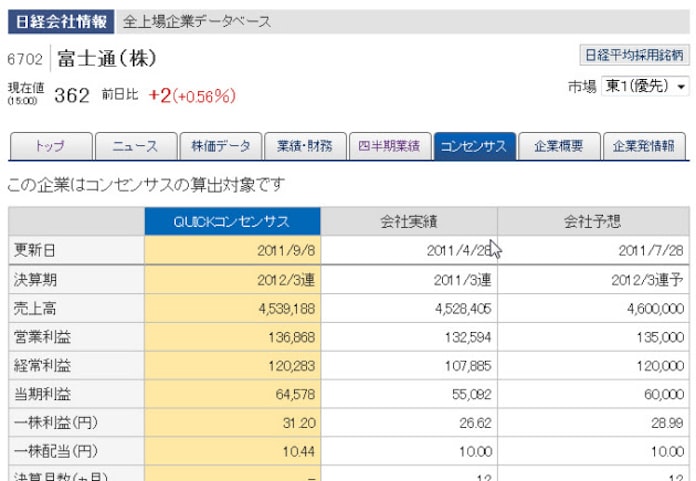This screenshot has height=481, width=696.
Task: Click the 日経平均採用銘柄 button
Action: point(634,55)
